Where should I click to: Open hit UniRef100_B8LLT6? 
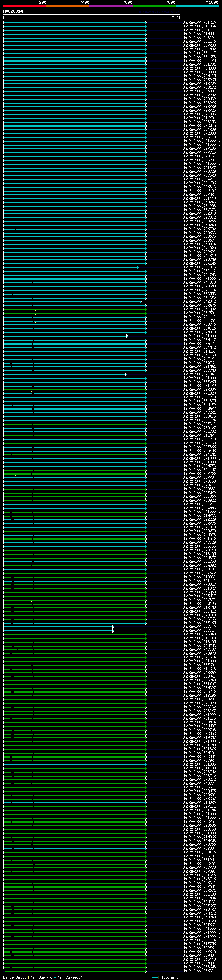pyautogui.click(x=199, y=41)
